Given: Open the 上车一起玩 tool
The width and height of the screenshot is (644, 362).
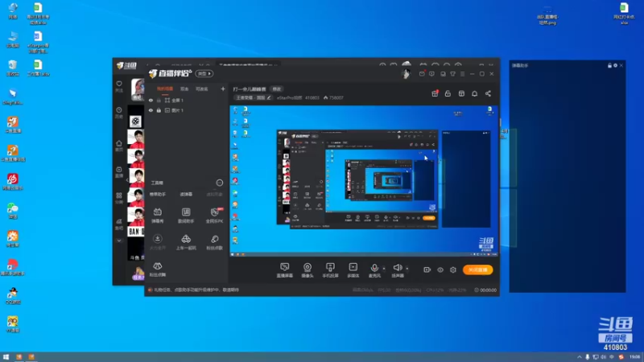Looking at the screenshot, I should pyautogui.click(x=186, y=242).
